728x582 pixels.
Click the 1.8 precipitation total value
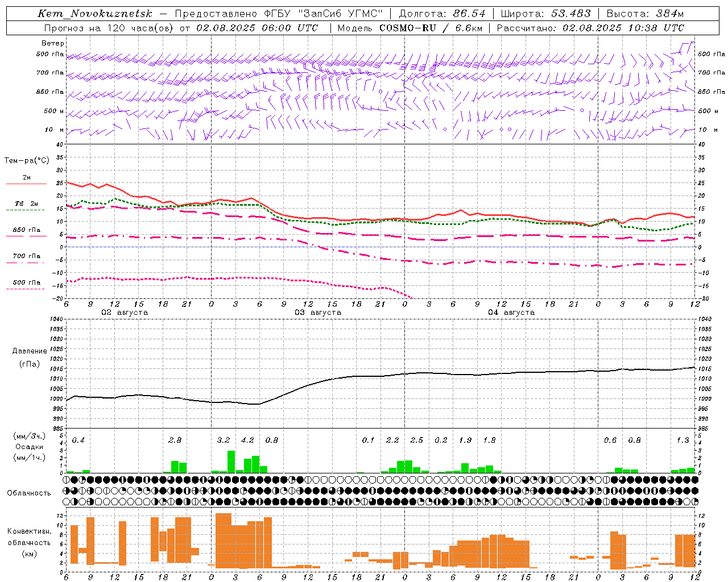[489, 440]
